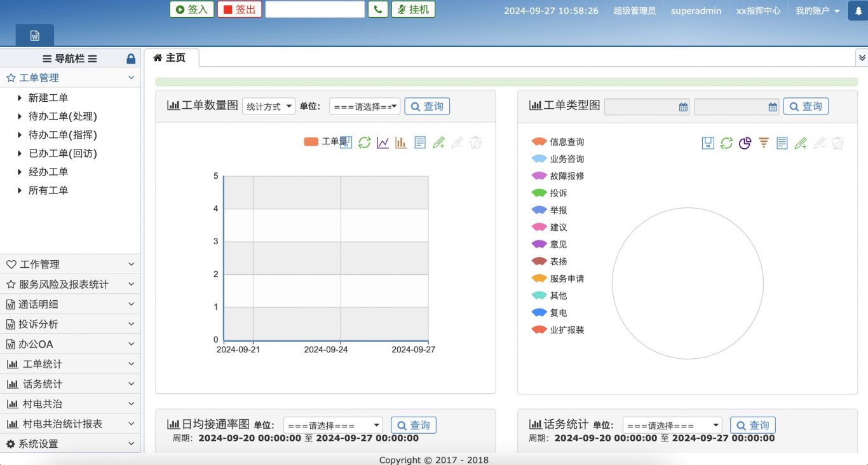The image size is (868, 465).
Task: Toggle 投诉 legend item in pie chart
Action: 549,193
